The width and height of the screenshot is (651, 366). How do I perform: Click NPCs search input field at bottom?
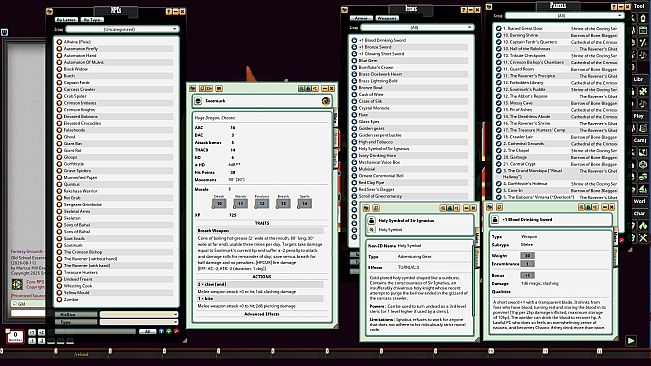(95, 331)
